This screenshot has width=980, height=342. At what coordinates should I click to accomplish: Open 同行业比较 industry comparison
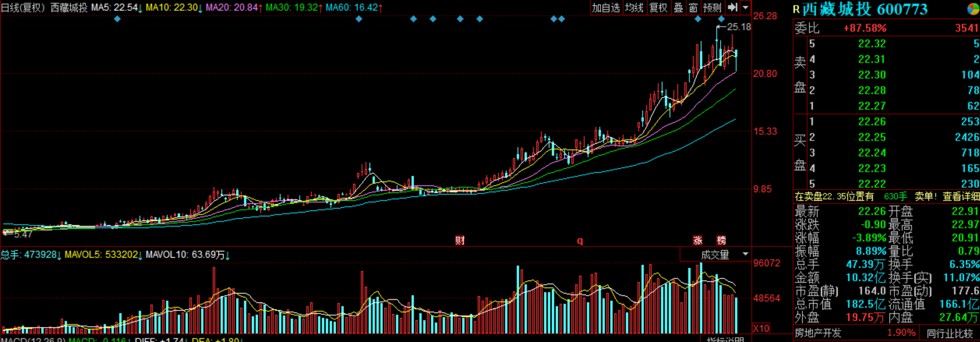(949, 333)
